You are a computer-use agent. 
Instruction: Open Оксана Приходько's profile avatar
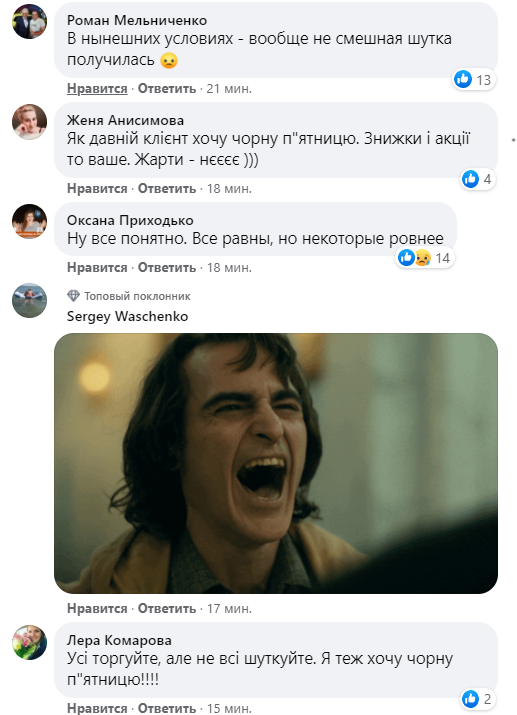pyautogui.click(x=29, y=221)
